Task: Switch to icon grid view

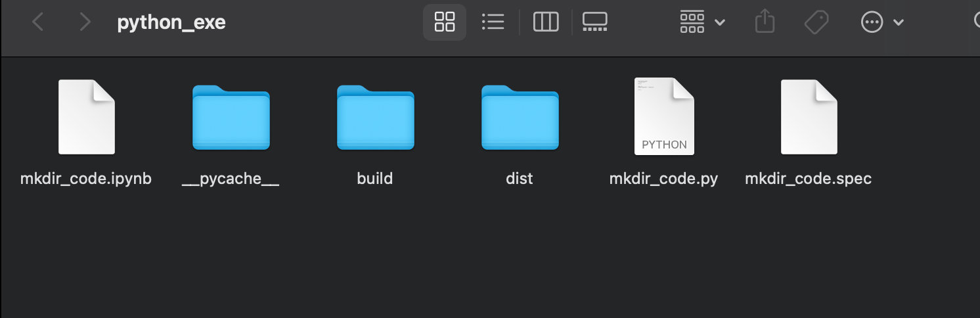Action: (x=445, y=22)
